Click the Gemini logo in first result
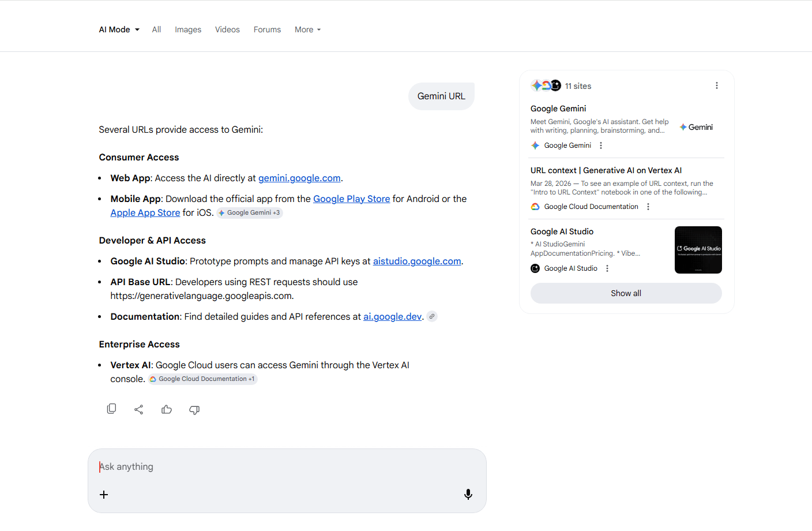This screenshot has height=531, width=812. click(696, 127)
